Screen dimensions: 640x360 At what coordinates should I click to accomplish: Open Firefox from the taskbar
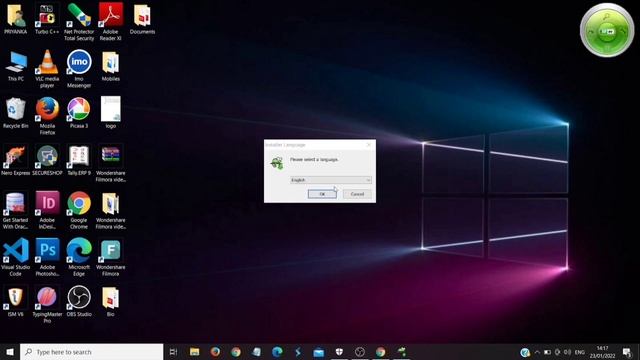point(215,352)
